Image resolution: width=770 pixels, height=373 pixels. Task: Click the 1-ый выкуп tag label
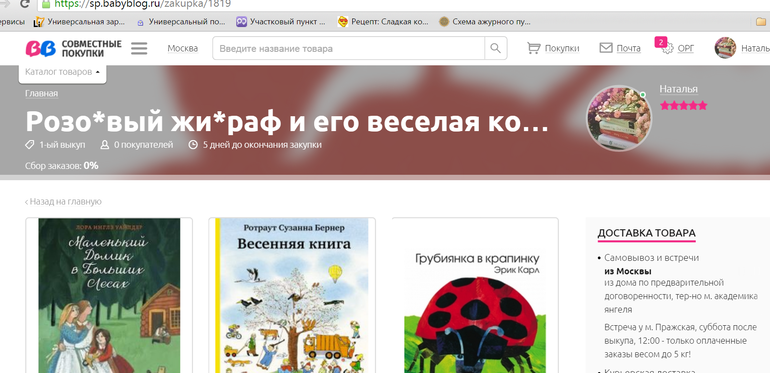tap(55, 145)
